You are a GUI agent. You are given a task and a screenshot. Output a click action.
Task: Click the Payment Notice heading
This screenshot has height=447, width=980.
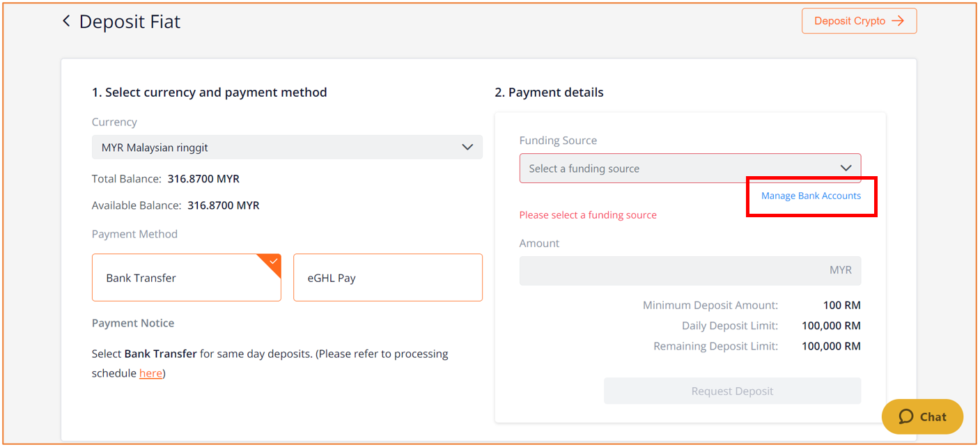[133, 323]
